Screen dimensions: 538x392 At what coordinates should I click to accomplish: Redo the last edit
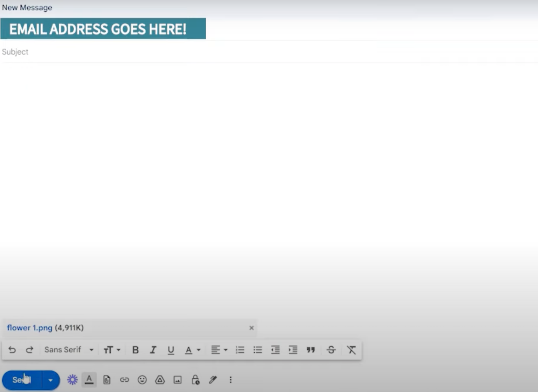29,349
